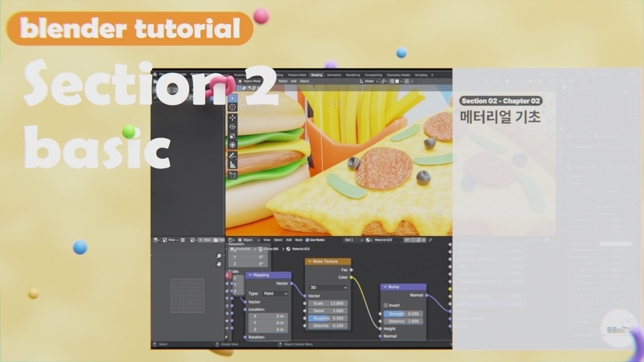Viewport: 644px width, 362px height.
Task: Open node editor View menu
Action: tap(266, 240)
